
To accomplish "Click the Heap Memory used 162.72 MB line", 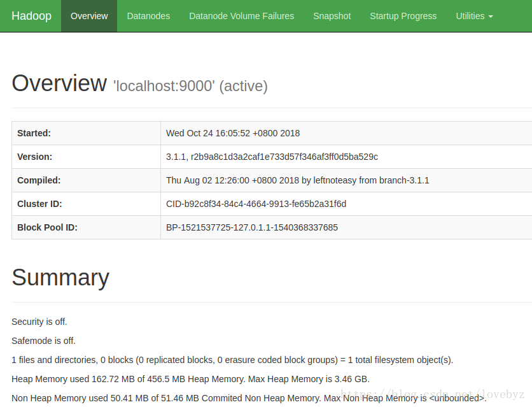I will point(191,379).
